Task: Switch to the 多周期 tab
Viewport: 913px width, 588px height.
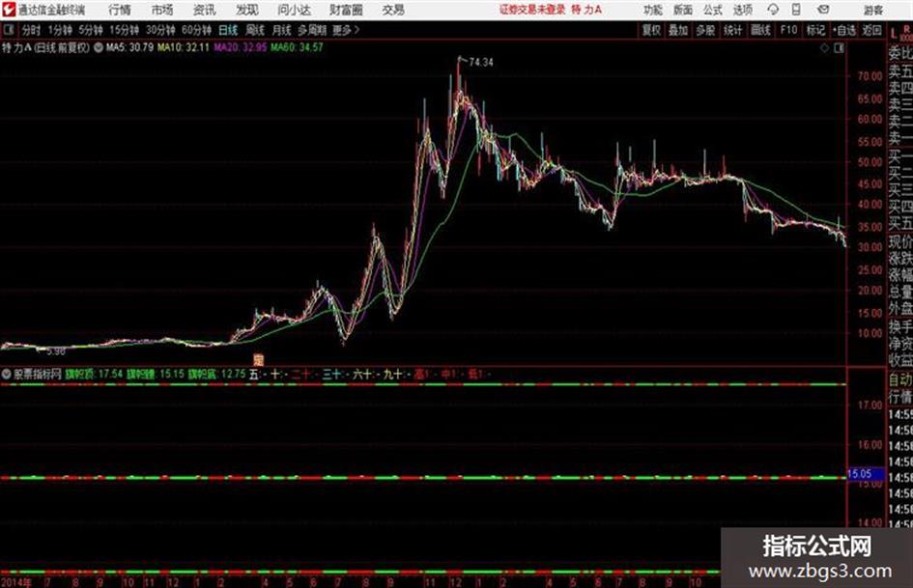Action: point(312,30)
